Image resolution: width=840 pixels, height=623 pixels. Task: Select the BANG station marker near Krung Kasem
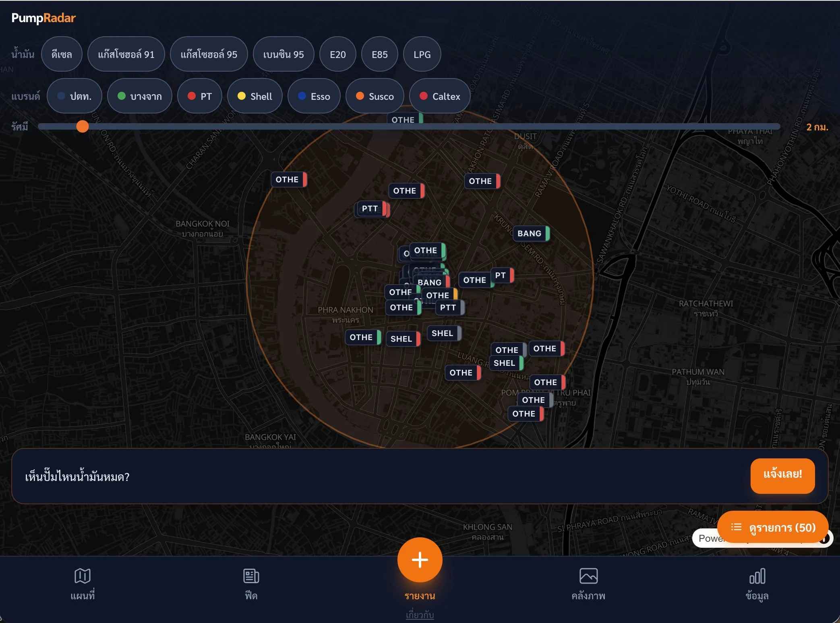click(x=530, y=233)
